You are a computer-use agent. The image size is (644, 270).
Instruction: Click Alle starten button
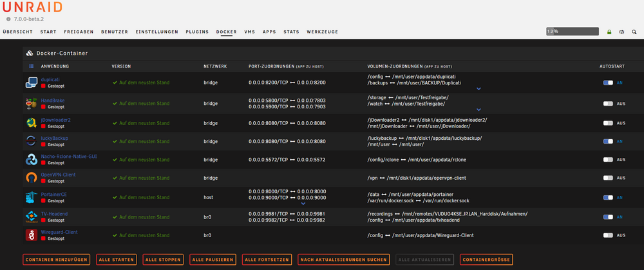116,260
